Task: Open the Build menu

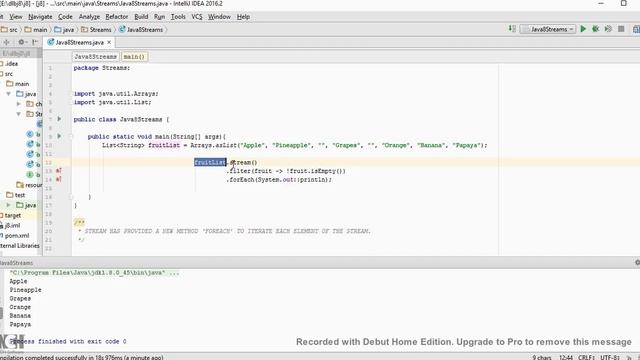Action: tap(141, 17)
